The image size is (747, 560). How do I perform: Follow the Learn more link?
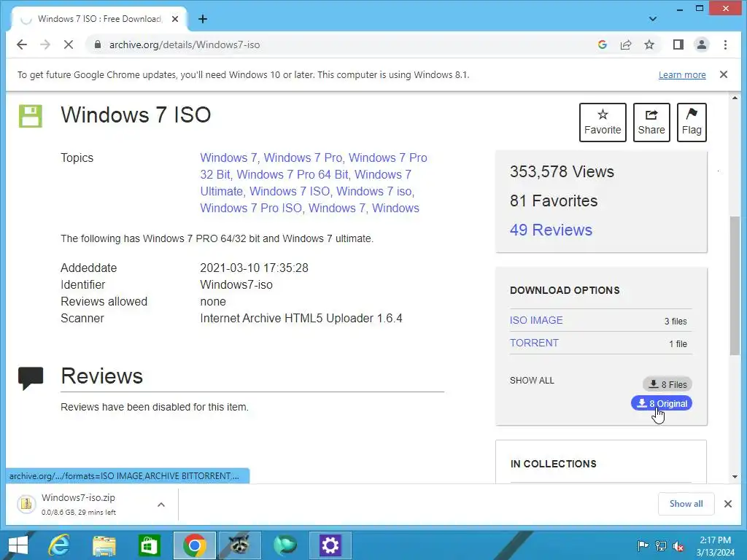point(682,75)
